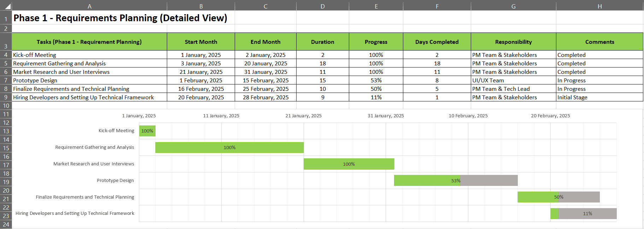Click Requirement Gathering Gantt bar
The width and height of the screenshot is (644, 229).
[x=229, y=147]
